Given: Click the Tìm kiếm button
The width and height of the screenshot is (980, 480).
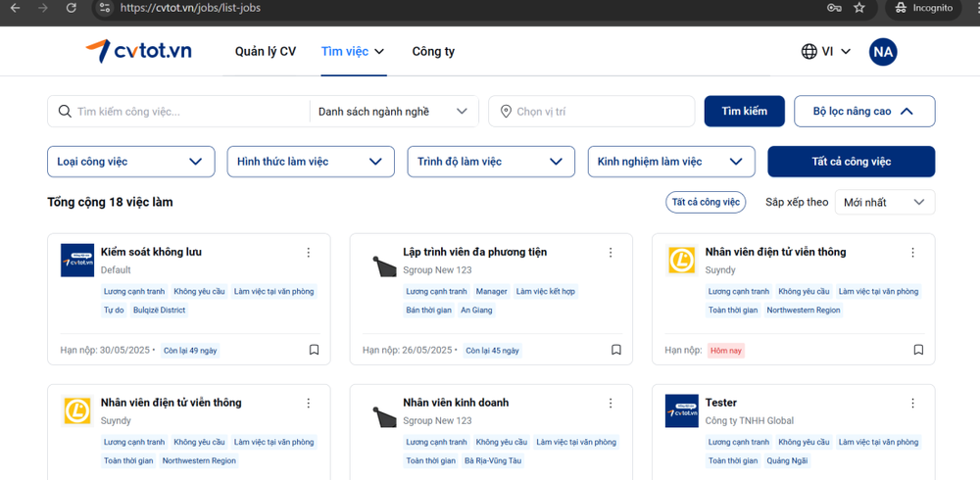Looking at the screenshot, I should coord(744,112).
